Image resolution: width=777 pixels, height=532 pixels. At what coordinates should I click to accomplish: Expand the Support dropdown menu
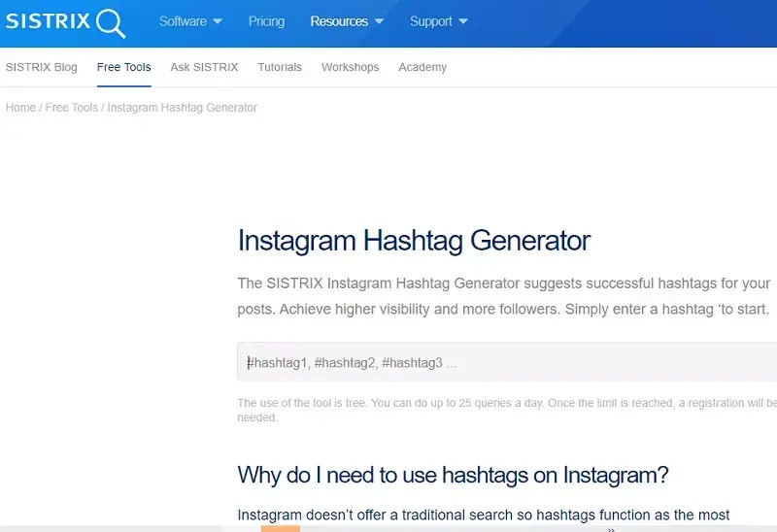pyautogui.click(x=439, y=21)
